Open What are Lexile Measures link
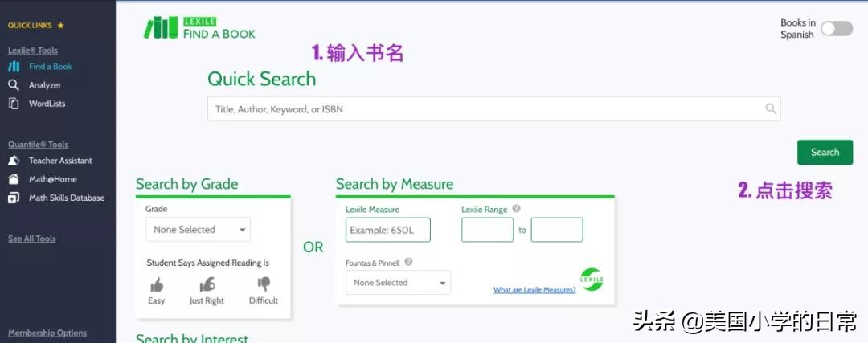Screen dimensions: 868x343 pos(534,290)
